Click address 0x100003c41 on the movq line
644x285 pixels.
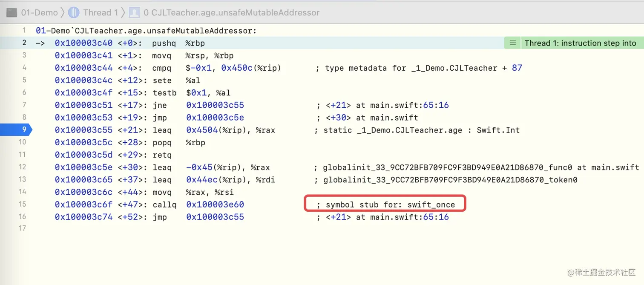click(83, 55)
